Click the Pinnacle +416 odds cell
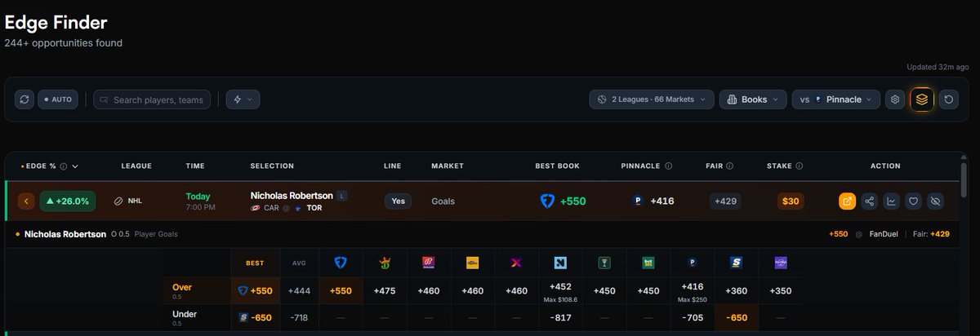The height and width of the screenshot is (336, 980). (653, 201)
